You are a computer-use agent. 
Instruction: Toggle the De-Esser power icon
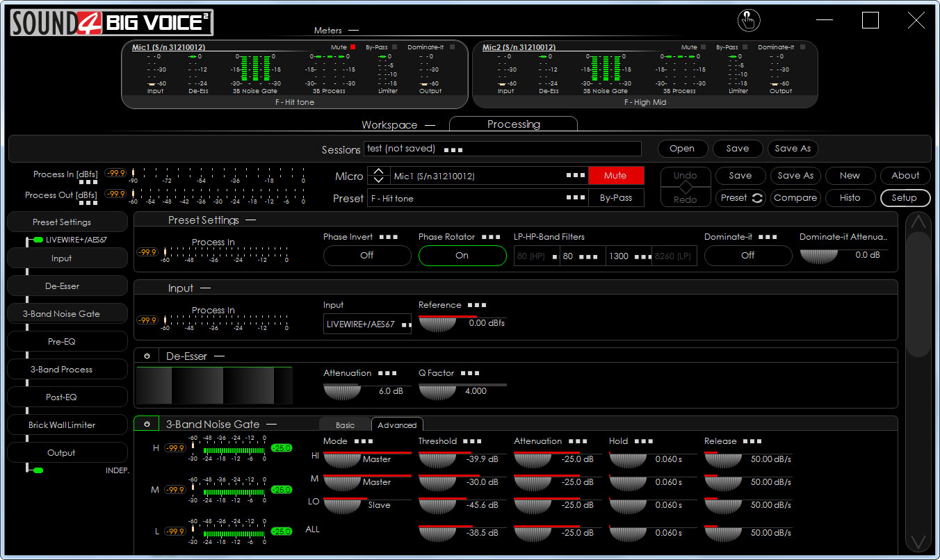tap(147, 356)
